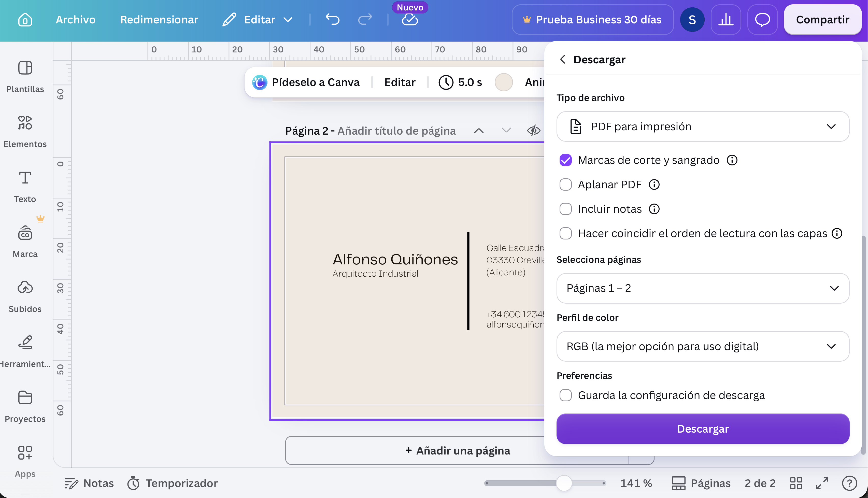The image size is (868, 498).
Task: Open the Archivo menu
Action: click(x=76, y=20)
